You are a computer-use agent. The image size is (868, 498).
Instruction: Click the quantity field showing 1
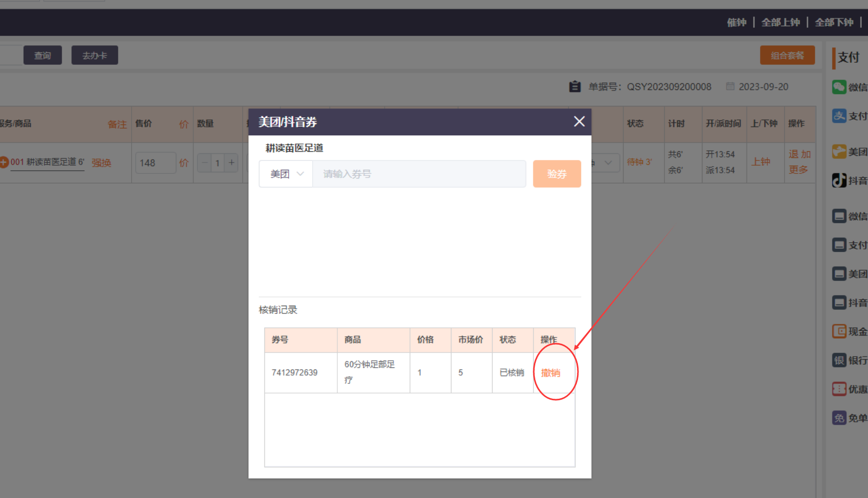pyautogui.click(x=218, y=163)
